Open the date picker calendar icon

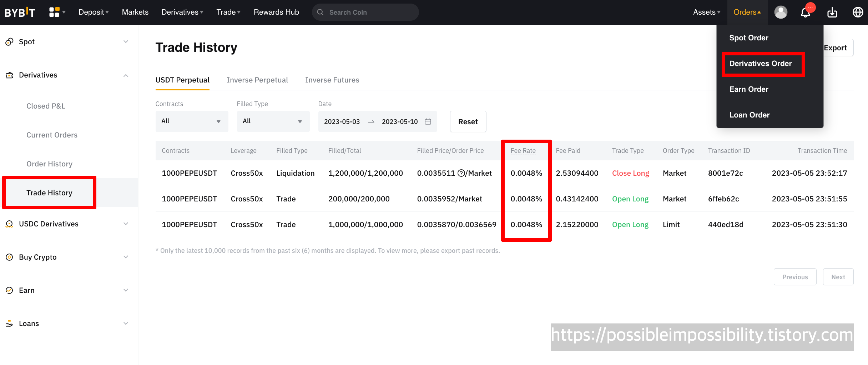[x=428, y=121]
